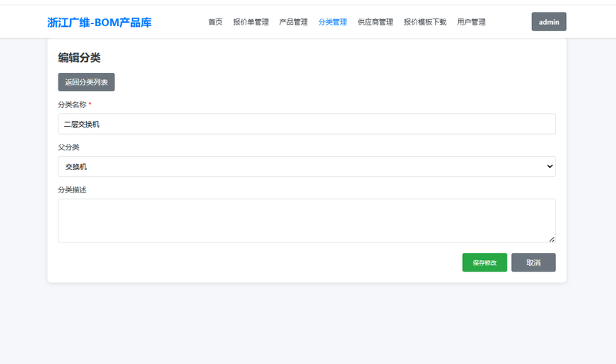Screen dimensions: 616x364
Task: Grab the textarea resize handle corner
Action: (x=551, y=239)
